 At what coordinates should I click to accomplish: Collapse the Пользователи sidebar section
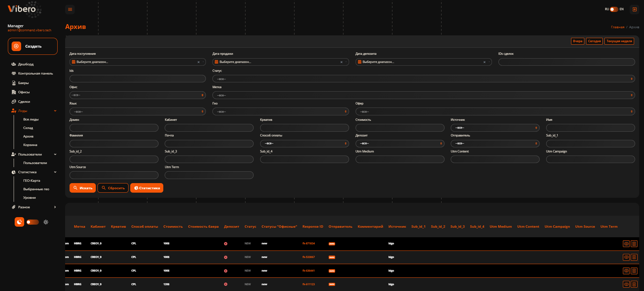point(33,155)
